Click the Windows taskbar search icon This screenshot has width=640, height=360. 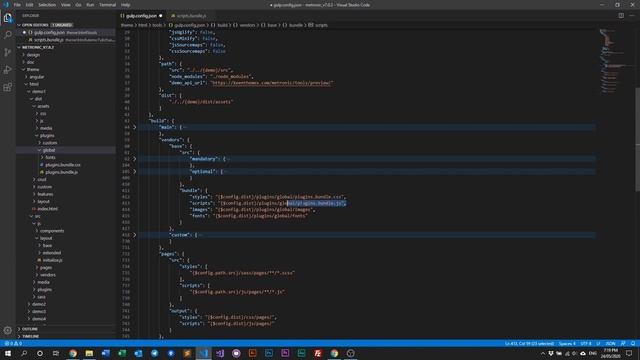click(x=24, y=353)
